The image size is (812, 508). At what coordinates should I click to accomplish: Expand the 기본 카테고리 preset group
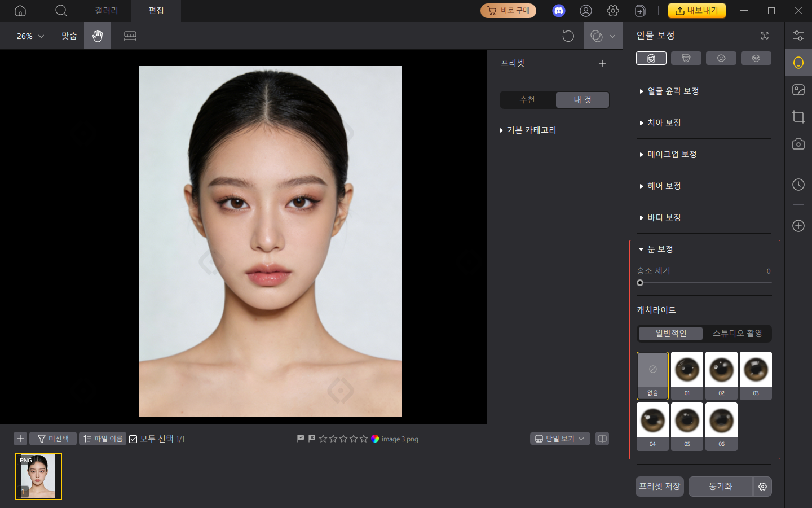pos(531,130)
